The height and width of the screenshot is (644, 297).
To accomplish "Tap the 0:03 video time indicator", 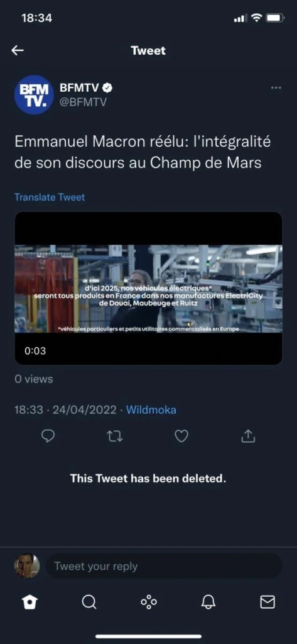I will (x=36, y=351).
